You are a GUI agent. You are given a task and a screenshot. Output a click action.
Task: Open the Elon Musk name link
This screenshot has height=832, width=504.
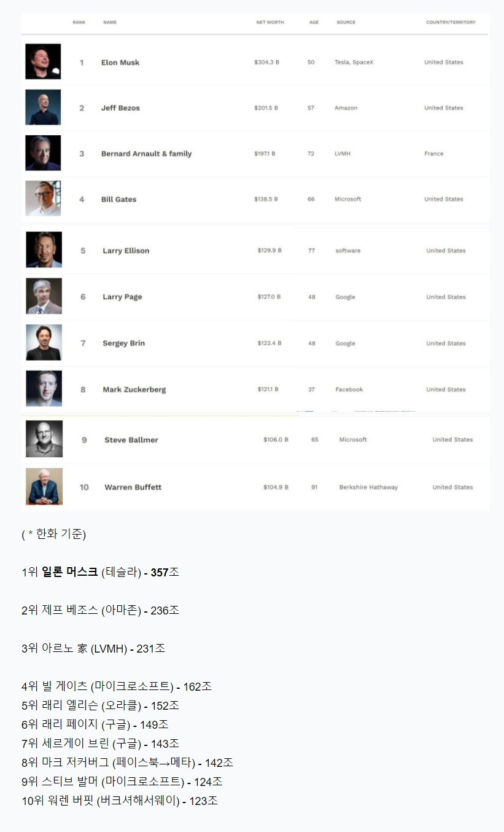pyautogui.click(x=120, y=62)
